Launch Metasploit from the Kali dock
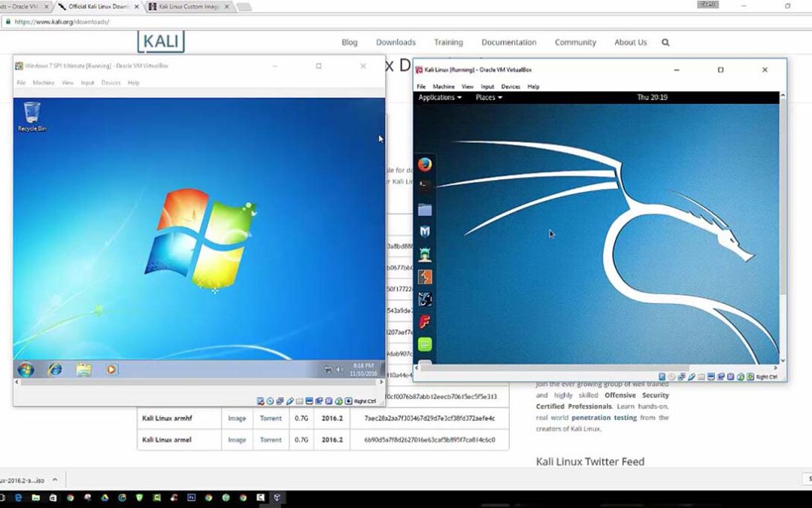The height and width of the screenshot is (508, 812). pos(425,232)
